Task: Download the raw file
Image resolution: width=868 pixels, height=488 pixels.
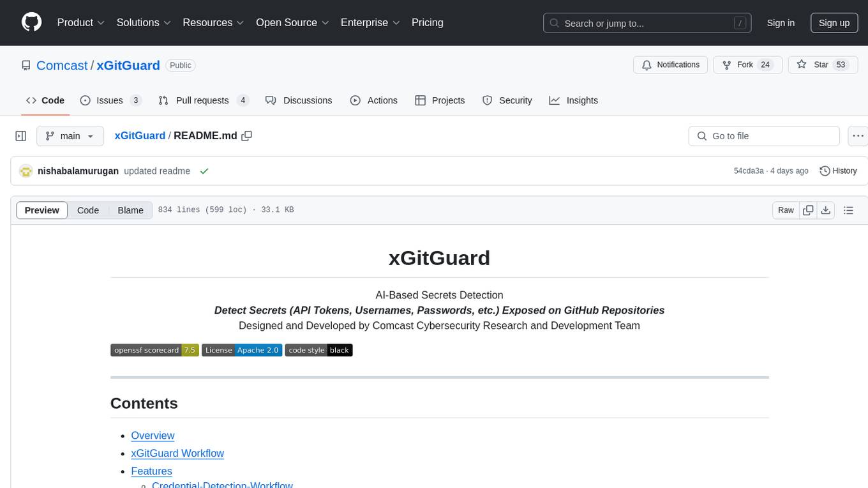Action: click(x=826, y=210)
